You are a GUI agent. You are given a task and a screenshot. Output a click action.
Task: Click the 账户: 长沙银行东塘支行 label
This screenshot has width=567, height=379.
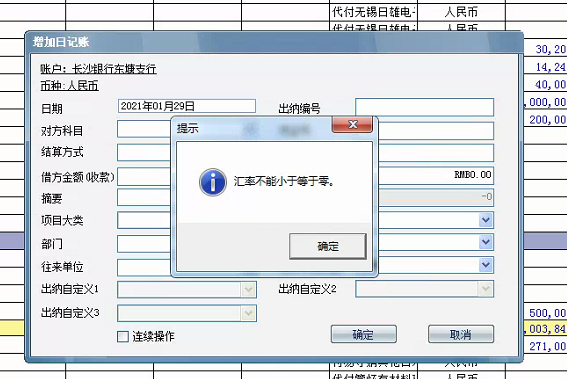(98, 69)
